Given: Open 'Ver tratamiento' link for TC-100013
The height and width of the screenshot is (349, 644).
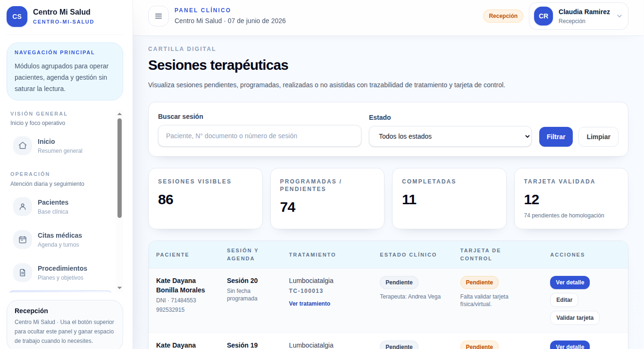Looking at the screenshot, I should pyautogui.click(x=309, y=304).
